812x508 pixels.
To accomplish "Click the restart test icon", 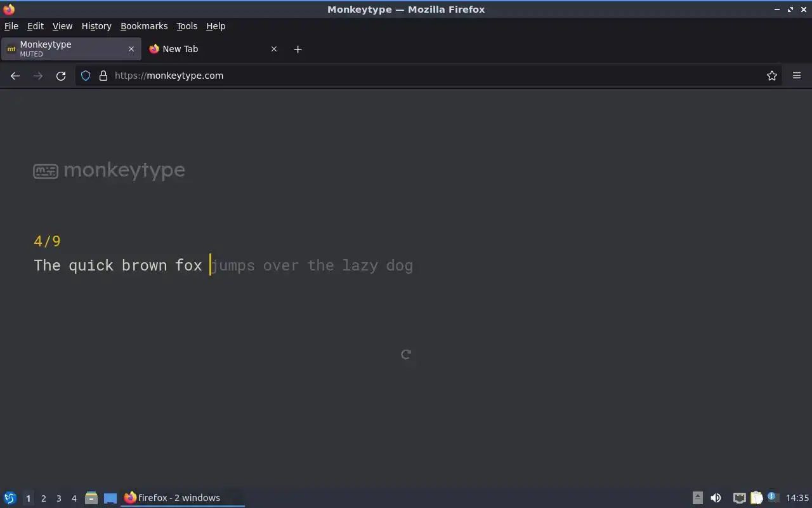I will [406, 354].
